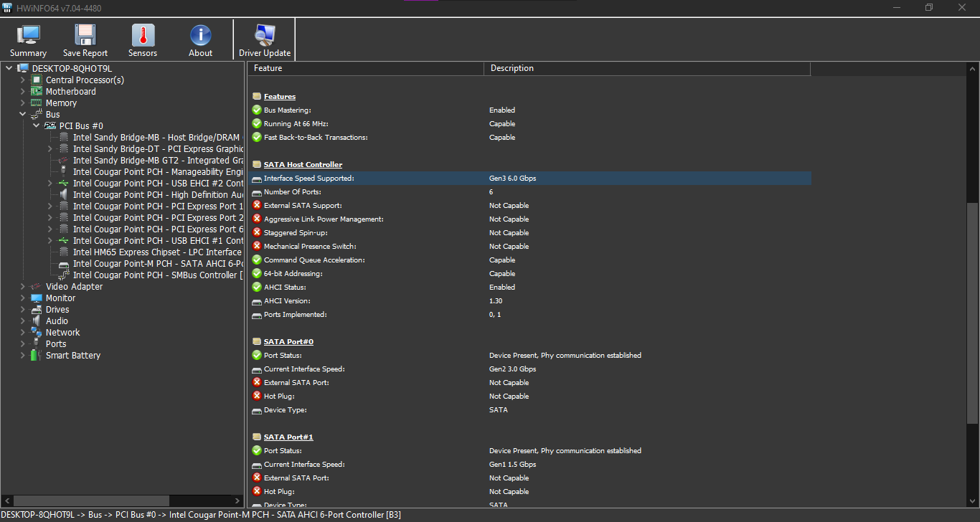
Task: Click the status bar device path
Action: click(201, 515)
